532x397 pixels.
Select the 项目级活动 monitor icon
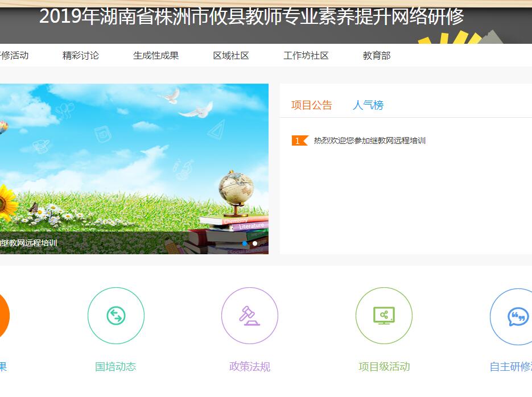tap(384, 316)
